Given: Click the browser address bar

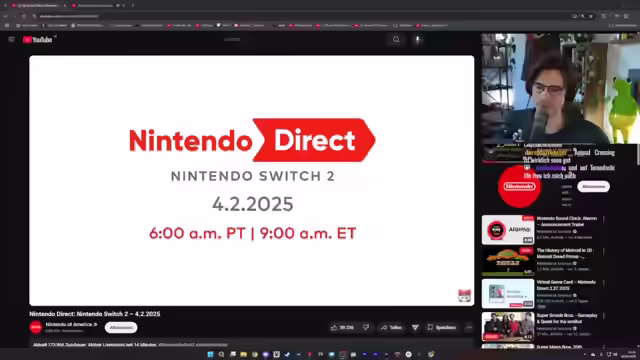Looking at the screenshot, I should [x=286, y=16].
